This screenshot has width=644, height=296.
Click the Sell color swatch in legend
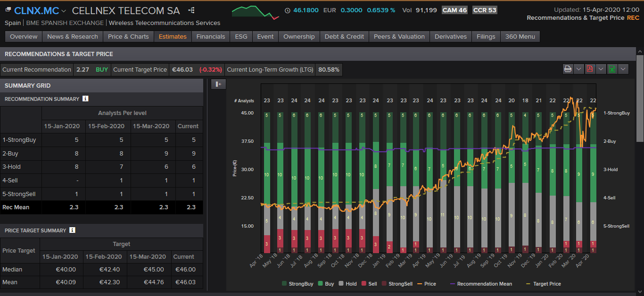pos(364,284)
